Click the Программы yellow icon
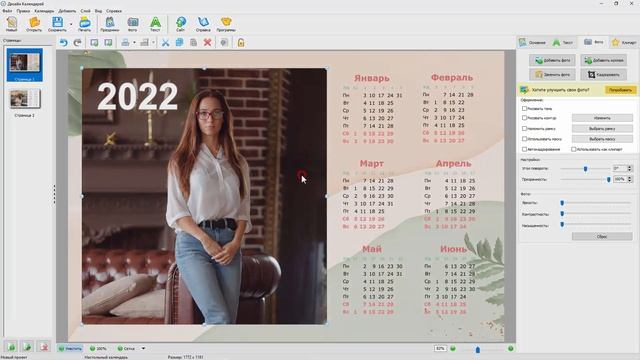This screenshot has height=360, width=640. pos(226,24)
